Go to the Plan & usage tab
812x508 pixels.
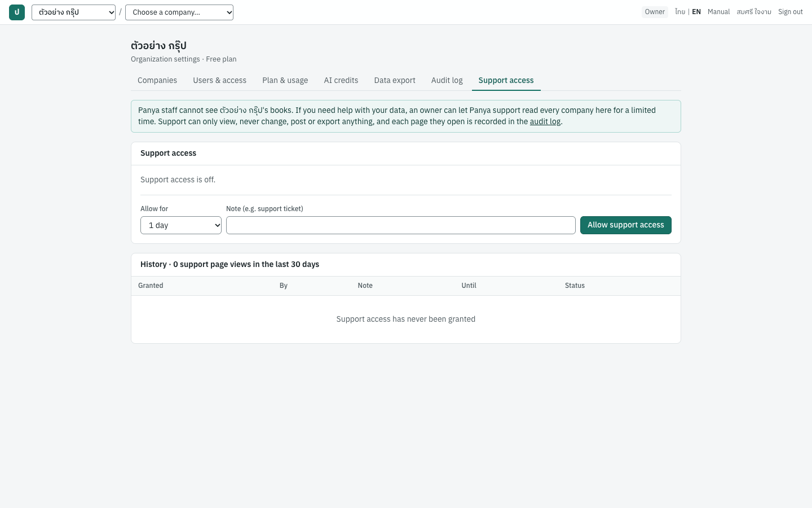(285, 80)
